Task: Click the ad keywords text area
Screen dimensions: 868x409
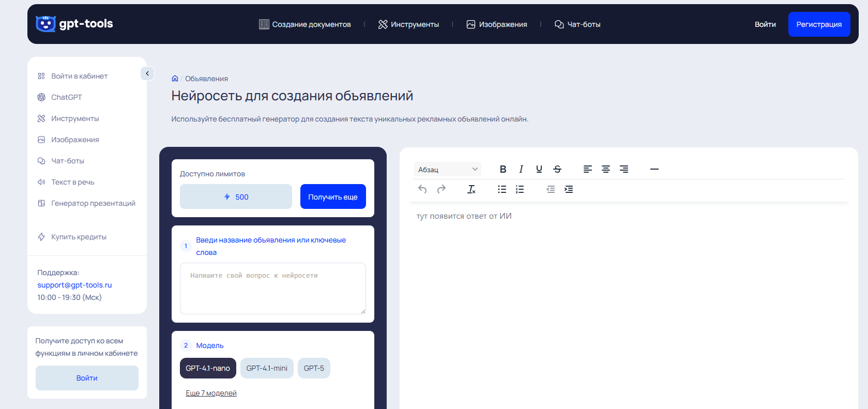Action: [272, 288]
